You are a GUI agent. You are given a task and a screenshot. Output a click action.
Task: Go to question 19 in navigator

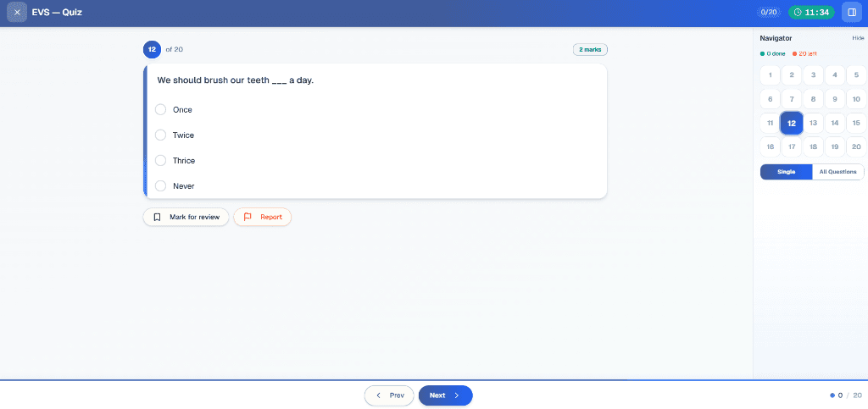(835, 146)
